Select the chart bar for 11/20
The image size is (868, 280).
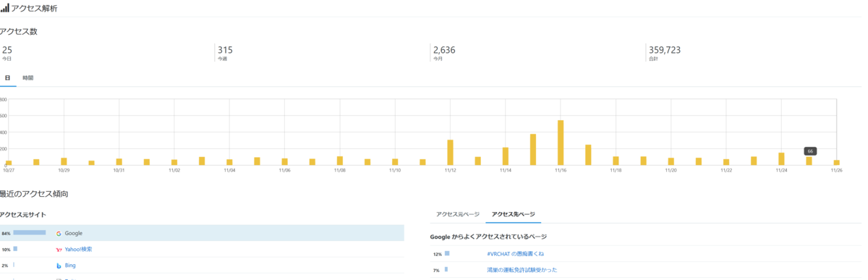click(x=671, y=161)
